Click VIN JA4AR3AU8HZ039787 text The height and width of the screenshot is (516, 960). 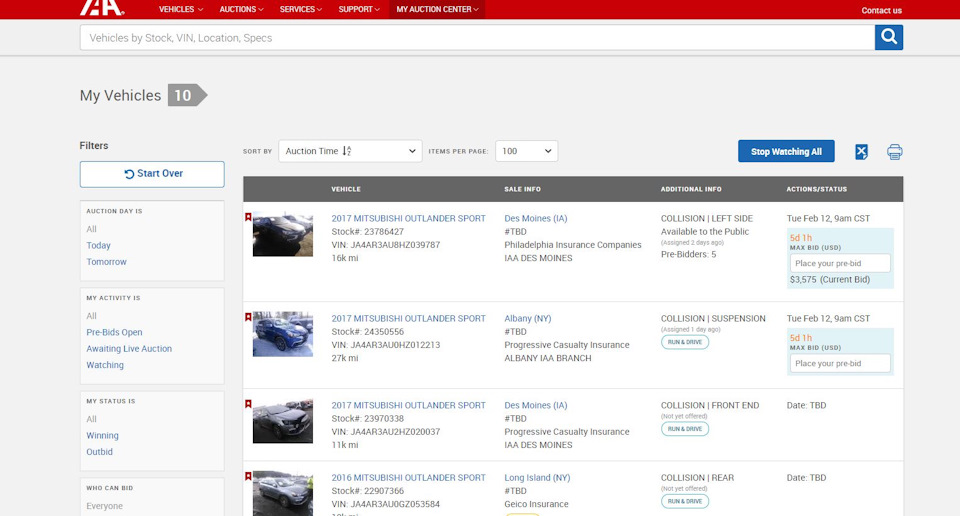click(x=386, y=245)
